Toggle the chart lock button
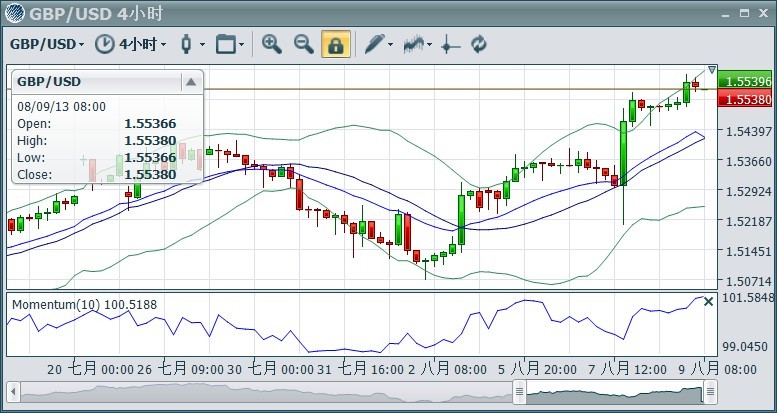Screen dimensions: 777x413 point(336,44)
